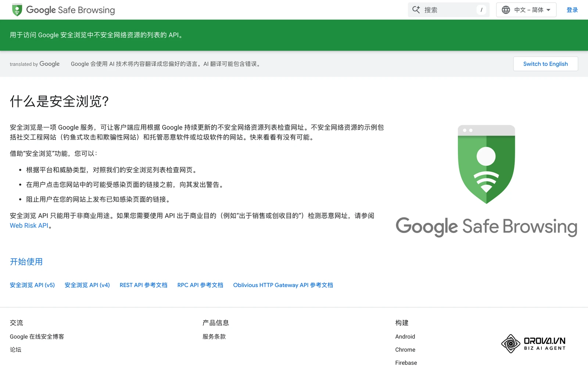This screenshot has width=588, height=368.
Task: Open the 安全浏览 API (v5) link
Action: pos(32,285)
